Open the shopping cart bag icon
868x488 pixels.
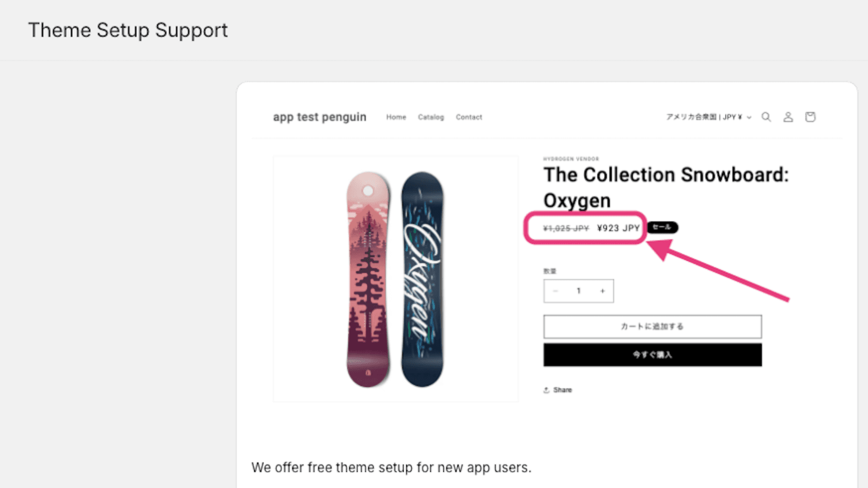(x=810, y=117)
